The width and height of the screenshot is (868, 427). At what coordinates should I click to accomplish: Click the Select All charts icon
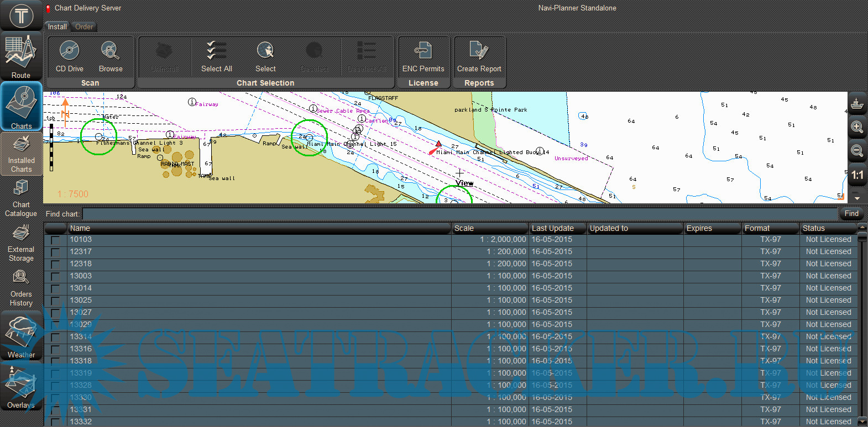tap(216, 51)
